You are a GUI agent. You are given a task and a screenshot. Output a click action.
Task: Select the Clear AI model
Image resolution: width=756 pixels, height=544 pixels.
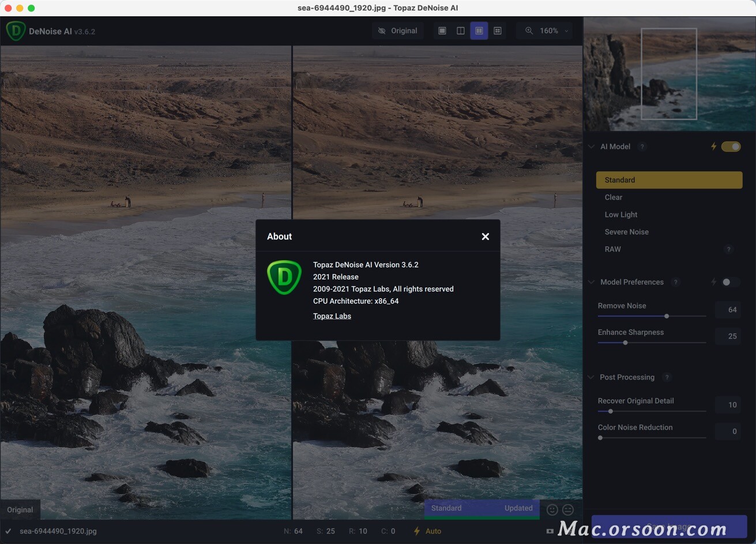click(669, 197)
